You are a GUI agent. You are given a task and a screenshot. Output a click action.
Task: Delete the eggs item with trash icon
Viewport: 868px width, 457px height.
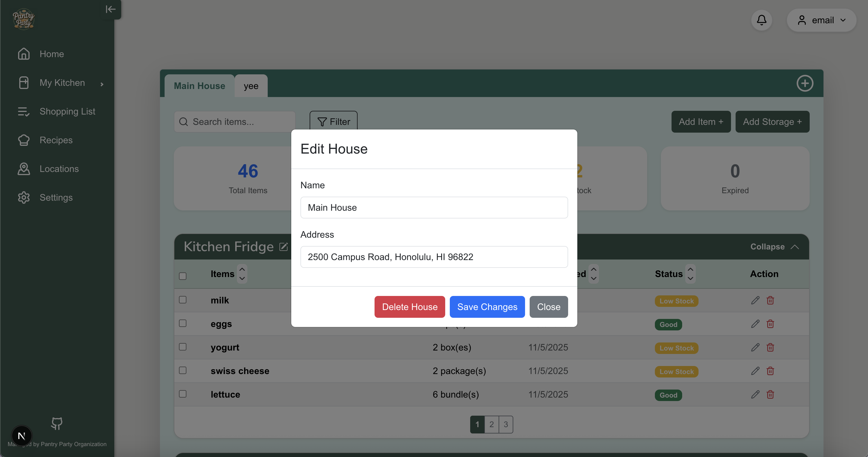point(770,324)
